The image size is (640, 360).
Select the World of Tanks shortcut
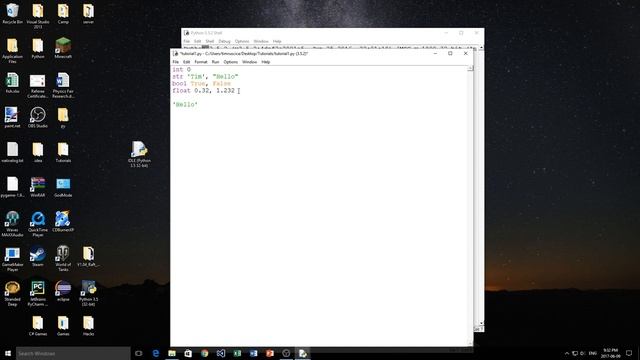(x=63, y=259)
